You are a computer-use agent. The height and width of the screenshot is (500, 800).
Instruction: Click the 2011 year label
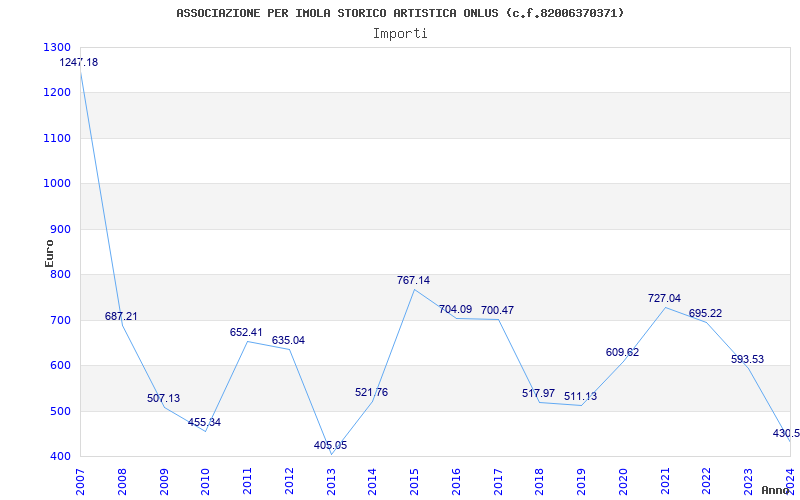247,482
